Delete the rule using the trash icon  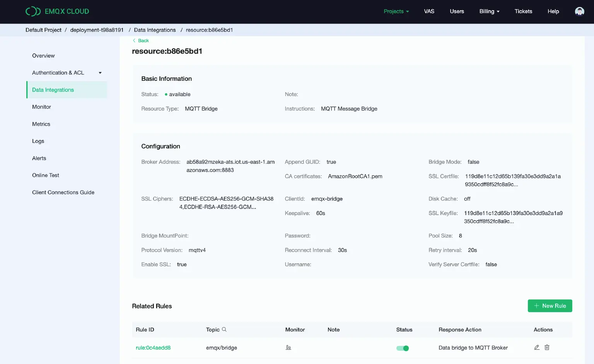tap(547, 347)
